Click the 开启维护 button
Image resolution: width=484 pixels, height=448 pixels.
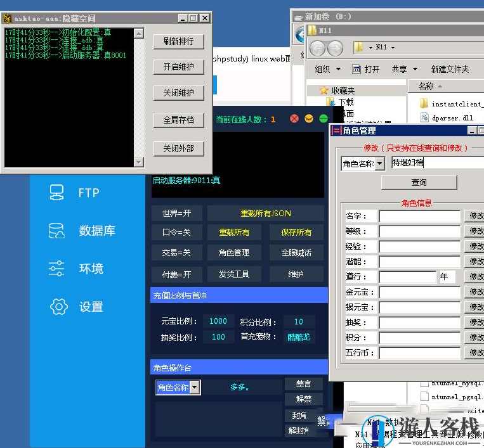tap(178, 67)
